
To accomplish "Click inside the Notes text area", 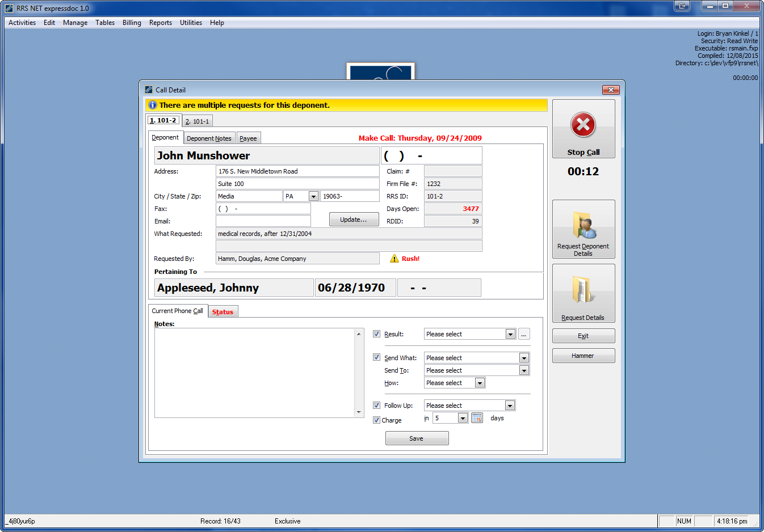I will click(x=254, y=373).
